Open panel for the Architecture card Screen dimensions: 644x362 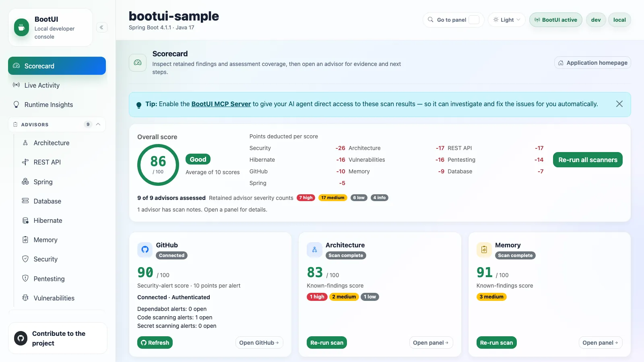pyautogui.click(x=431, y=343)
